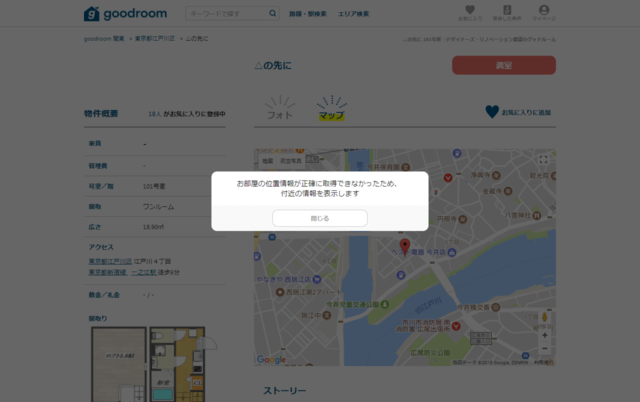
Task: Click 市川市消防局 fire station marker
Action: tap(456, 326)
